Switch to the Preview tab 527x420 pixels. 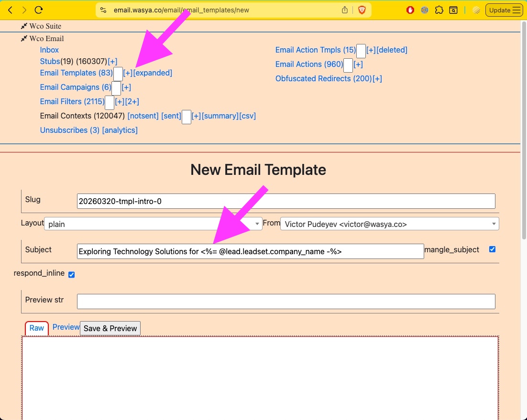pyautogui.click(x=66, y=327)
